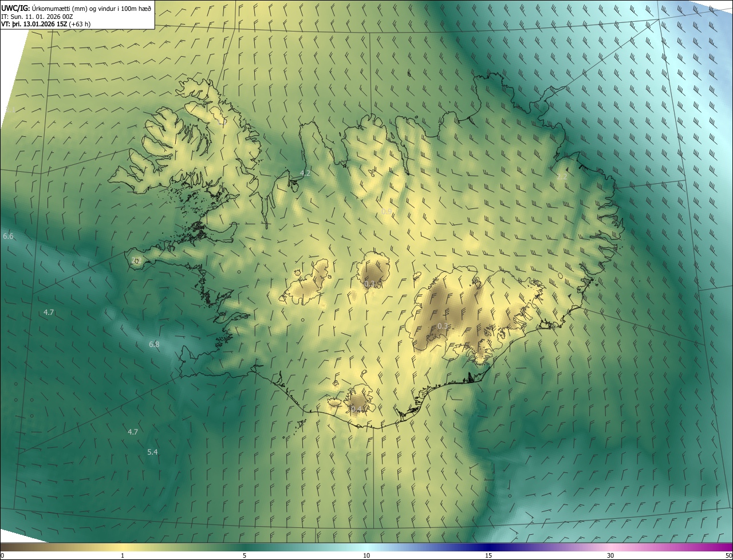Click the colour scale tick labelled 0
733x560 pixels.
click(x=2, y=555)
